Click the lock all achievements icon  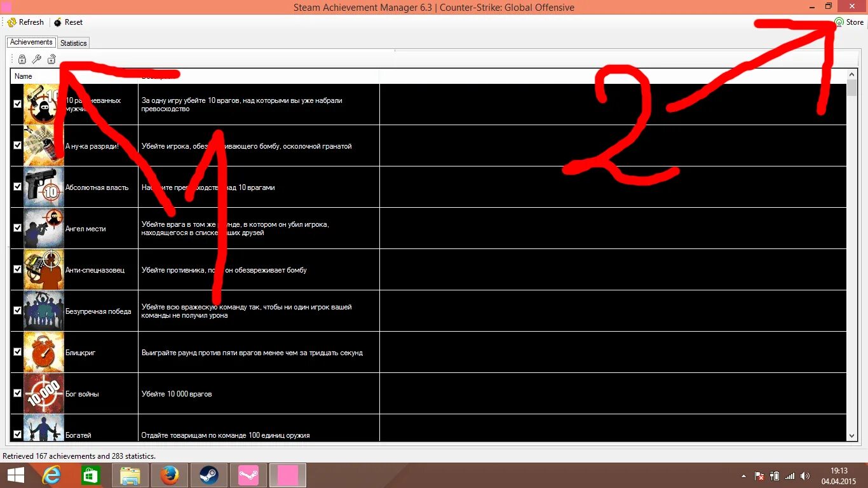click(22, 60)
